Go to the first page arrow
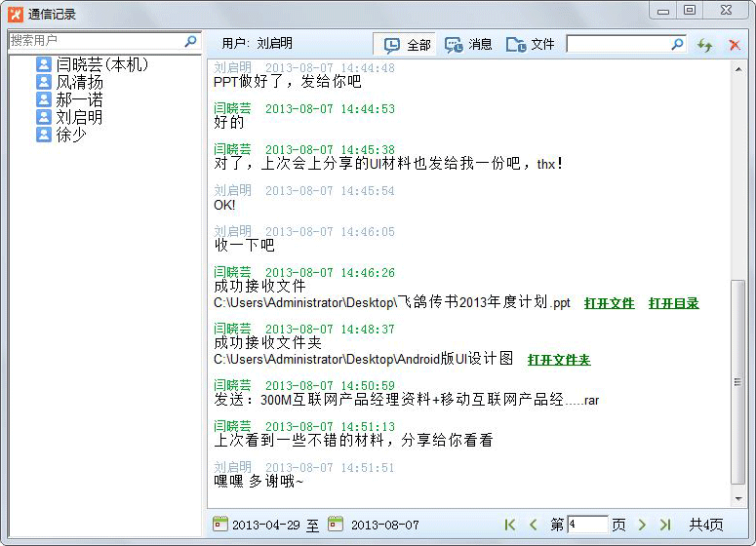The width and height of the screenshot is (756, 546). (510, 525)
